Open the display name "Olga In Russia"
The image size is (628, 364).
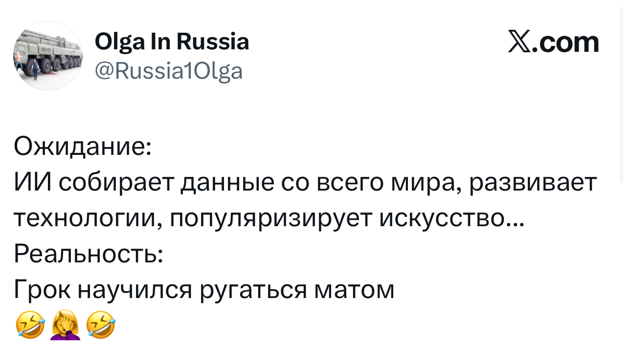[172, 42]
